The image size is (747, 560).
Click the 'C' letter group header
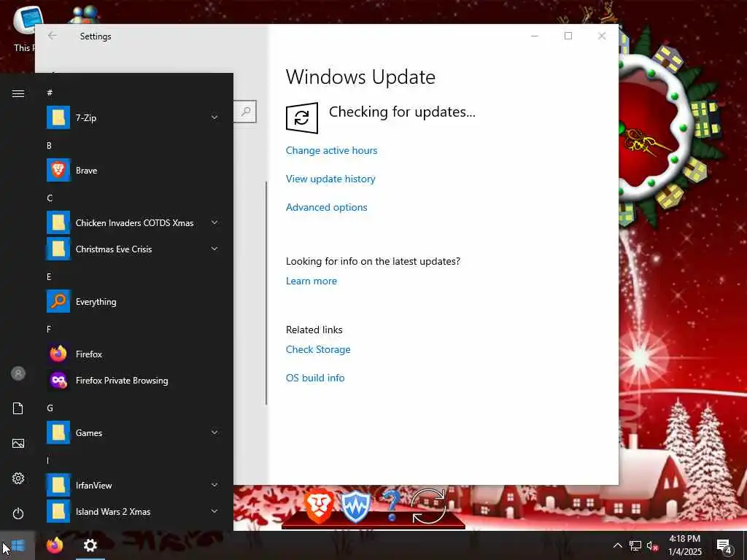click(50, 198)
